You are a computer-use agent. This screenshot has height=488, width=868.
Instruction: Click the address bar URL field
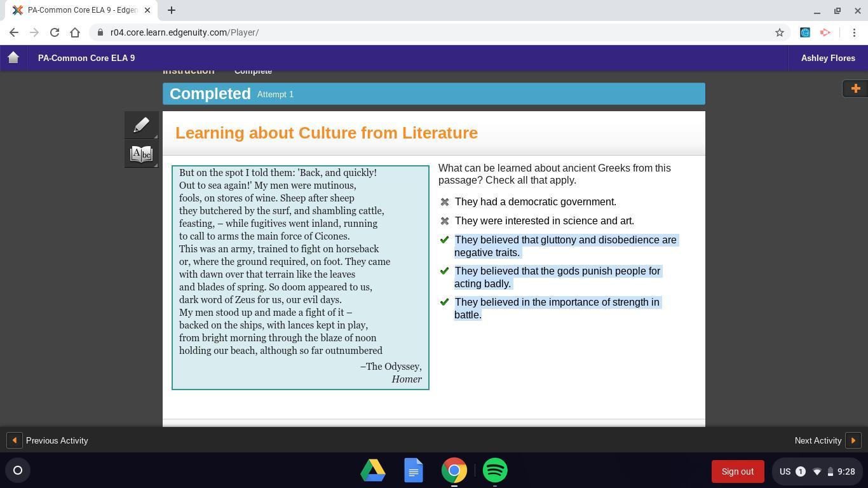click(438, 32)
